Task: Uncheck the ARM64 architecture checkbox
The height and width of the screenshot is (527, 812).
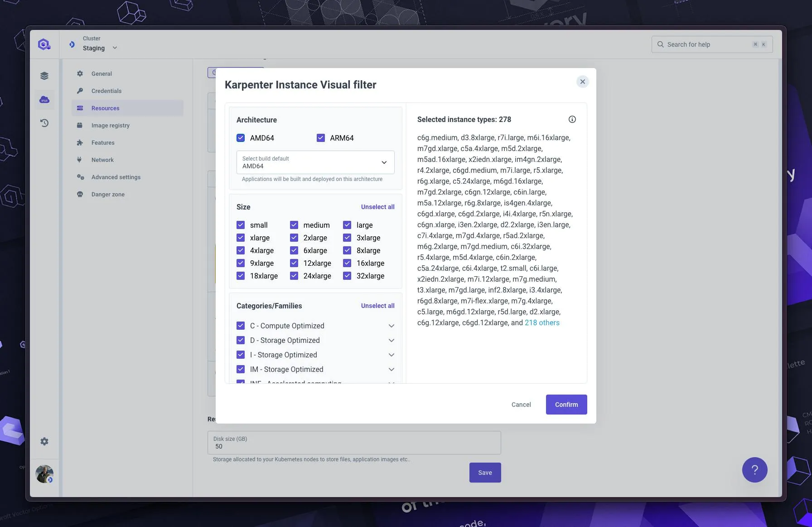Action: (x=321, y=138)
